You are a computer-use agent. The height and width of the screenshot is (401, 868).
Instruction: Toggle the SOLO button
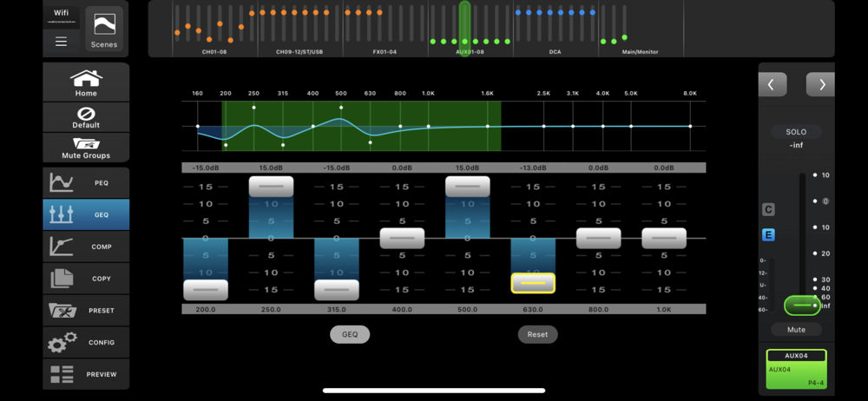[796, 132]
